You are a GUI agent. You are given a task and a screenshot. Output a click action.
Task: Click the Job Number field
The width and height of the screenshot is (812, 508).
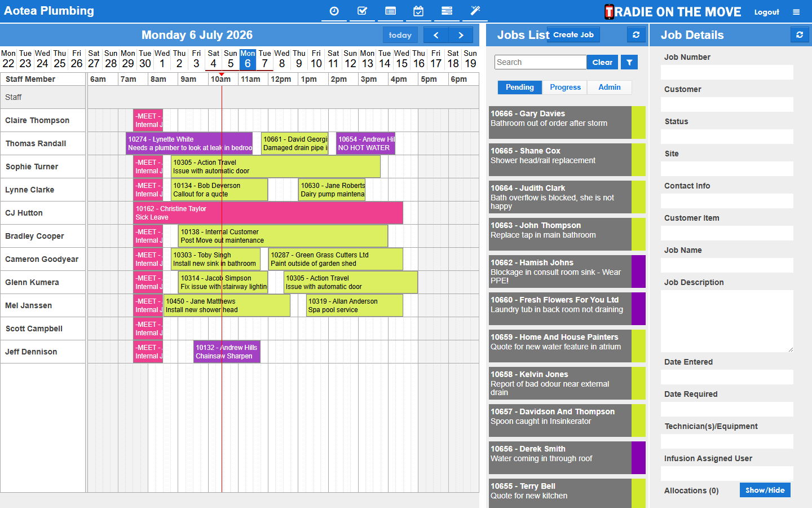727,72
